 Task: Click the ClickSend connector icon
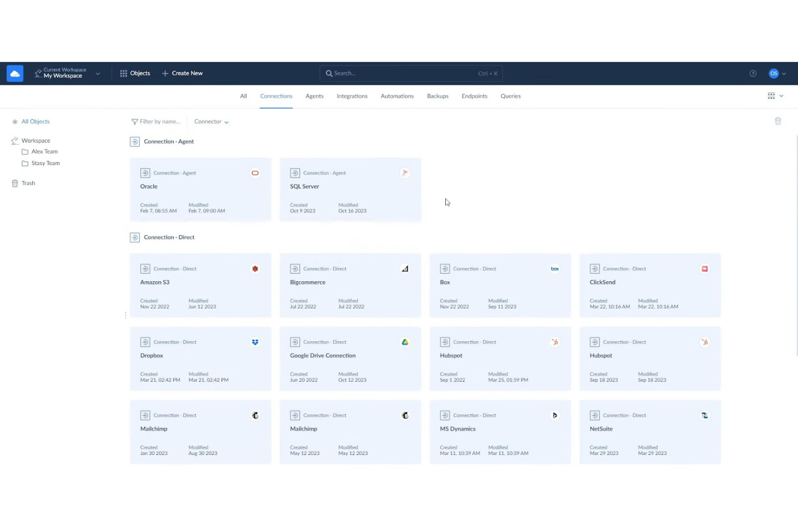pos(704,268)
